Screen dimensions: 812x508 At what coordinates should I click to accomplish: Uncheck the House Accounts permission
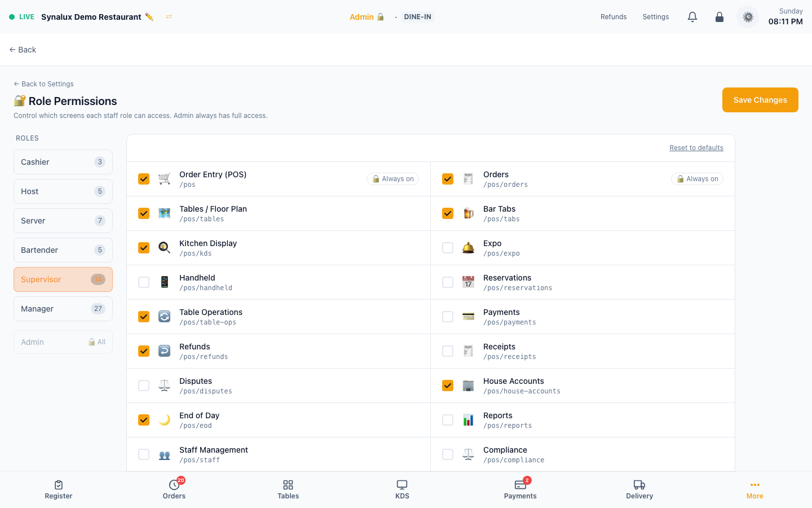(x=448, y=386)
